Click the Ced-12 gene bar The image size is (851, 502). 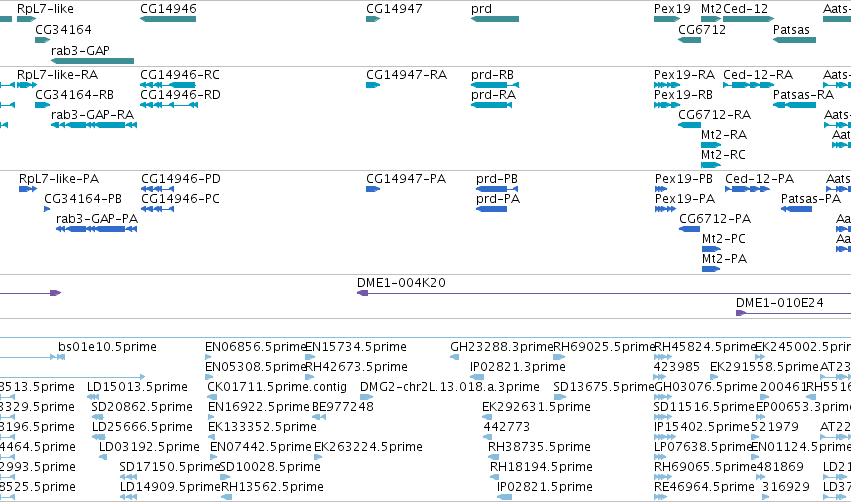click(x=748, y=19)
